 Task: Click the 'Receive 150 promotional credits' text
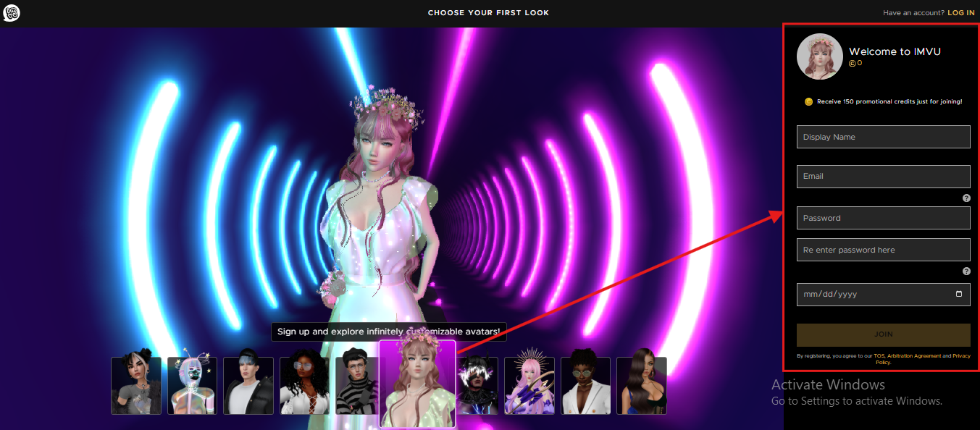(889, 102)
